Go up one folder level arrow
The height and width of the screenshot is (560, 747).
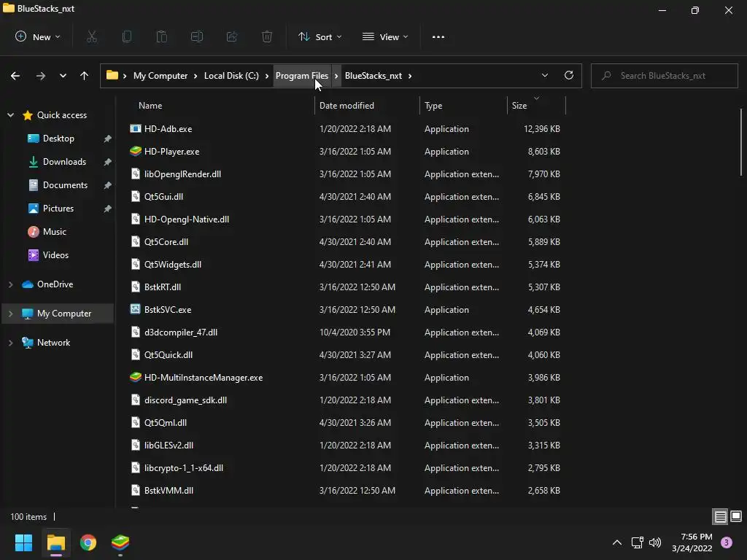(85, 76)
